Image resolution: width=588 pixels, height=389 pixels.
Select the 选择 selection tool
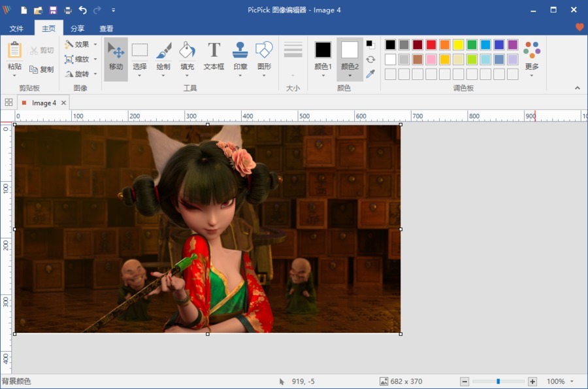pos(140,55)
